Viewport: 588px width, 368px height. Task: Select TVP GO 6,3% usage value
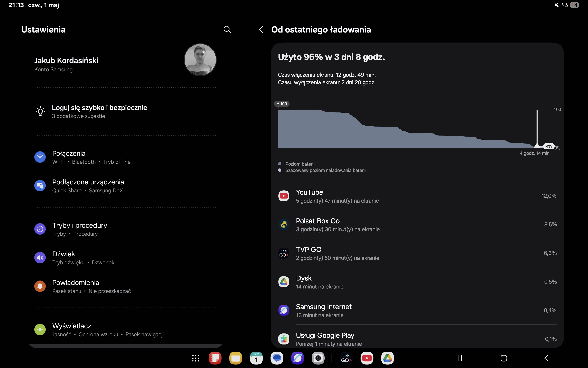550,253
